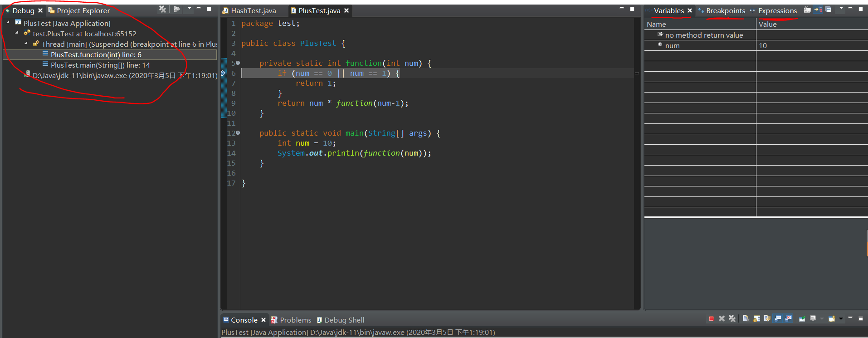Collapse the Thread [main] node
Viewport: 868px width, 338px height.
(26, 43)
